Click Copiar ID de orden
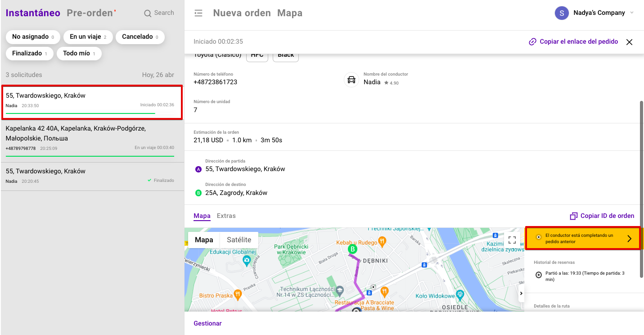 602,216
